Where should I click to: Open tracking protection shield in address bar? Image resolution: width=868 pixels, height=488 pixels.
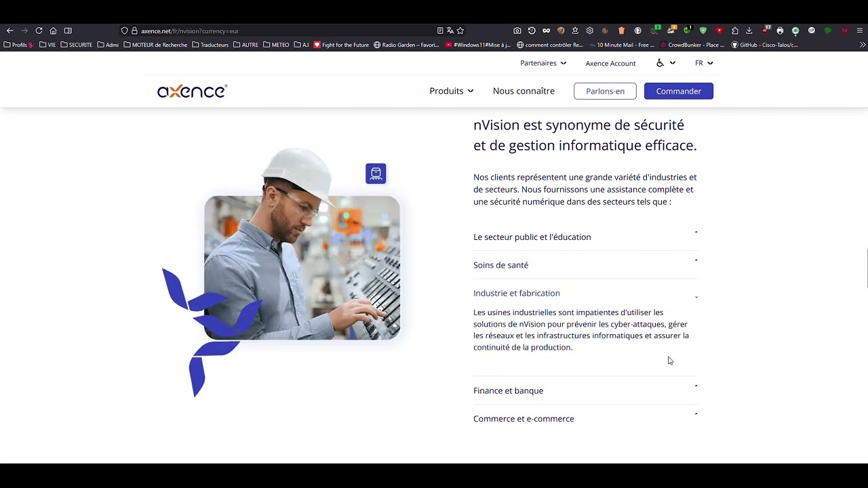pos(124,30)
